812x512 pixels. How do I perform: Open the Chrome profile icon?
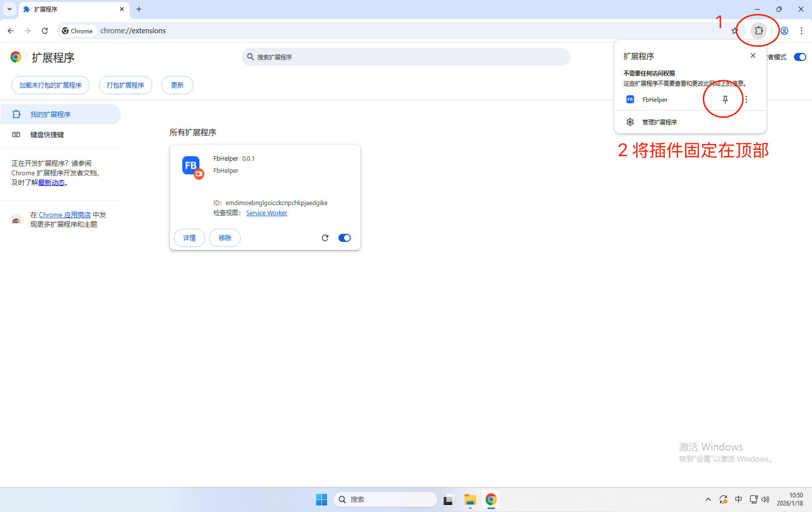pyautogui.click(x=784, y=31)
